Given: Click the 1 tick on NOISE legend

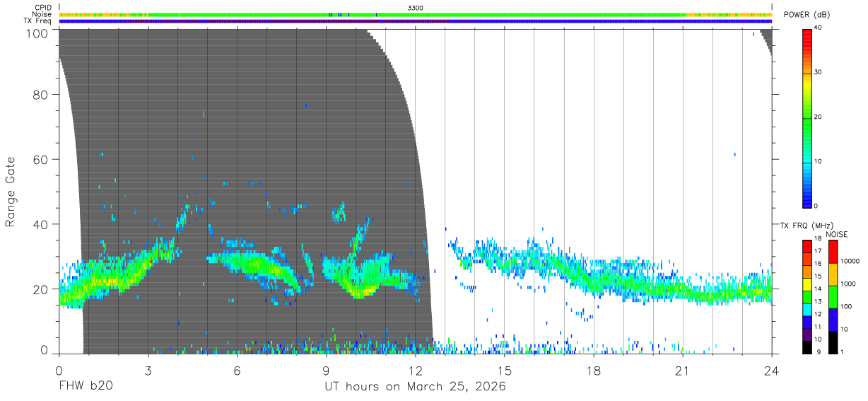Looking at the screenshot, I should 843,351.
